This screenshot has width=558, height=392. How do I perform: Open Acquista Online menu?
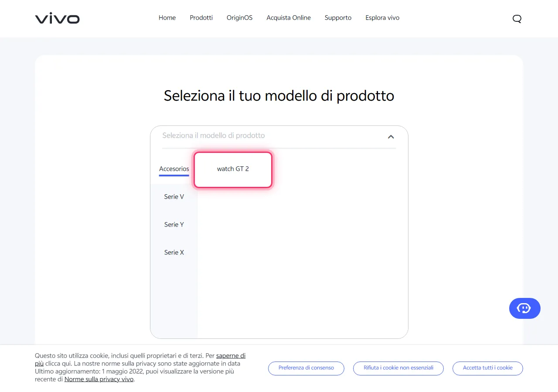pos(289,18)
